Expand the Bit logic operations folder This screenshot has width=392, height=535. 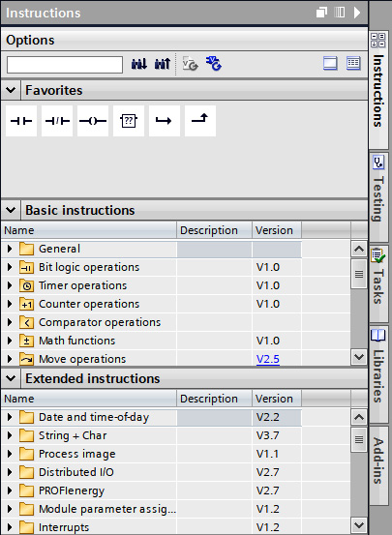pyautogui.click(x=10, y=267)
